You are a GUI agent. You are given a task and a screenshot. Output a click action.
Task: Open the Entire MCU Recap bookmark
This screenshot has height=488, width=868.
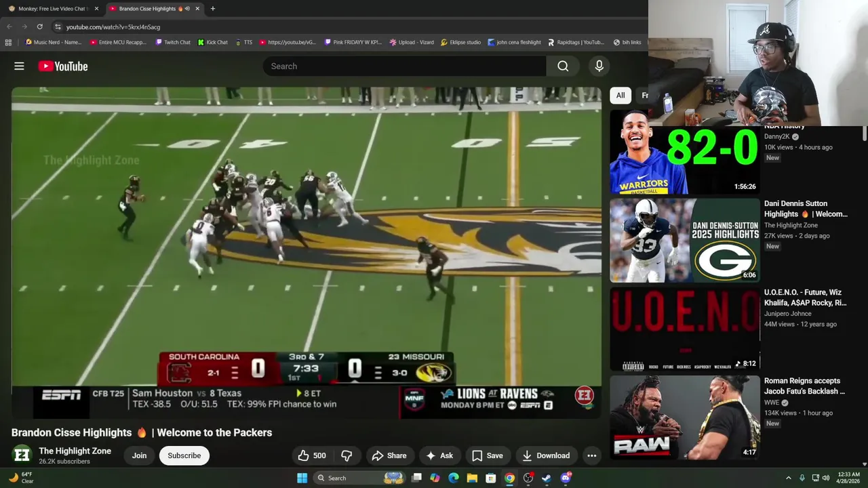pyautogui.click(x=118, y=42)
